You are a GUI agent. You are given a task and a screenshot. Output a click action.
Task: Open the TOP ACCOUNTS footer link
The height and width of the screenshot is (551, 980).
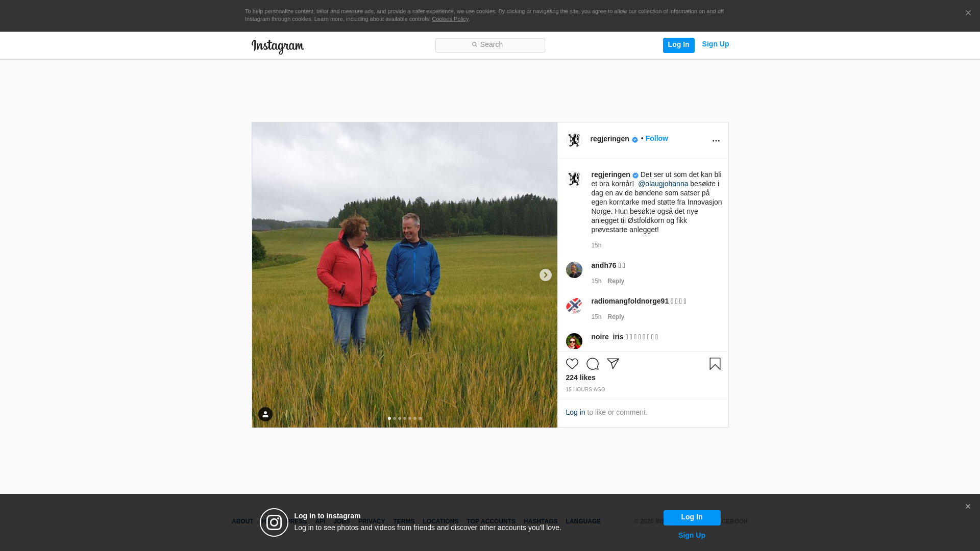[491, 521]
